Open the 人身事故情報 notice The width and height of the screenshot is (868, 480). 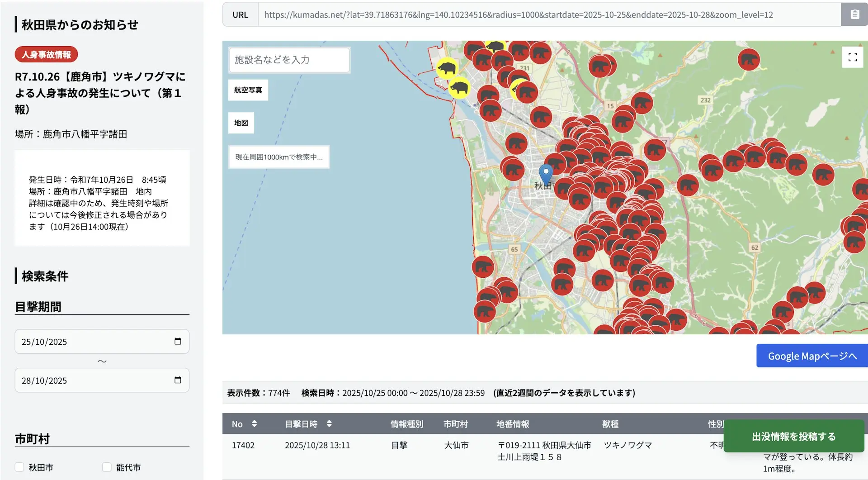(x=45, y=54)
